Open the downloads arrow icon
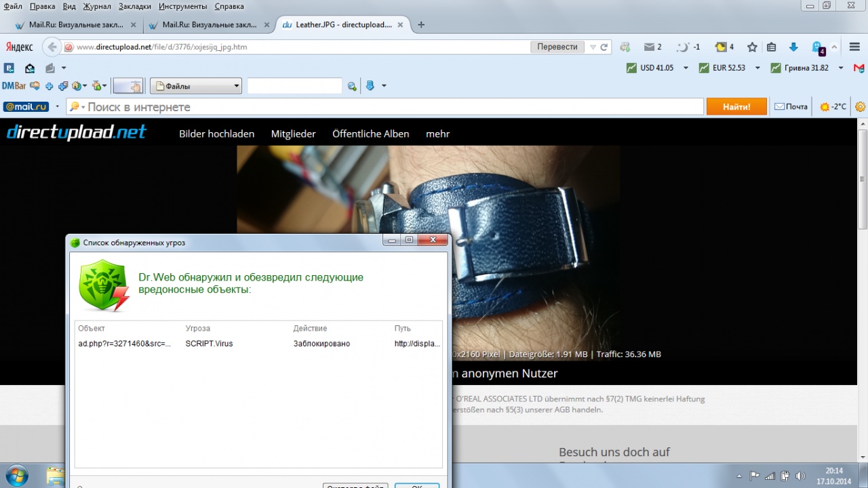 (x=793, y=47)
